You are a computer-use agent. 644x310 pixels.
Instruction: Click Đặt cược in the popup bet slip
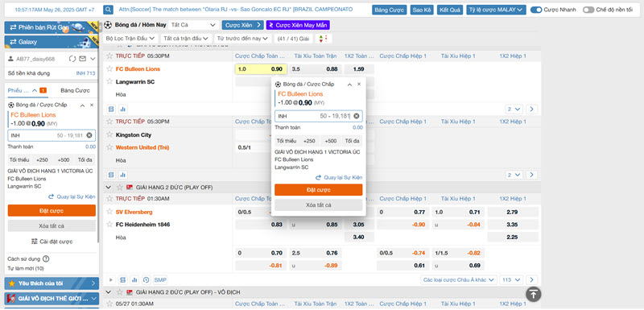318,190
